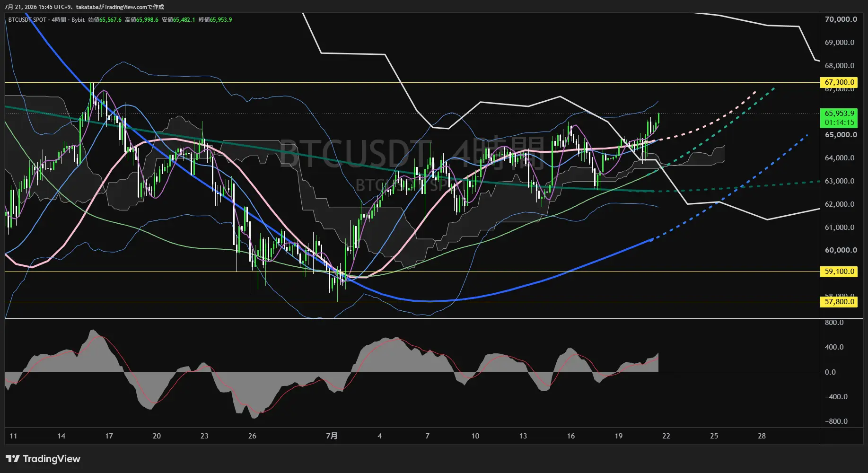The image size is (868, 473).
Task: Click the 57,800.0 yellow price label
Action: [x=839, y=302]
